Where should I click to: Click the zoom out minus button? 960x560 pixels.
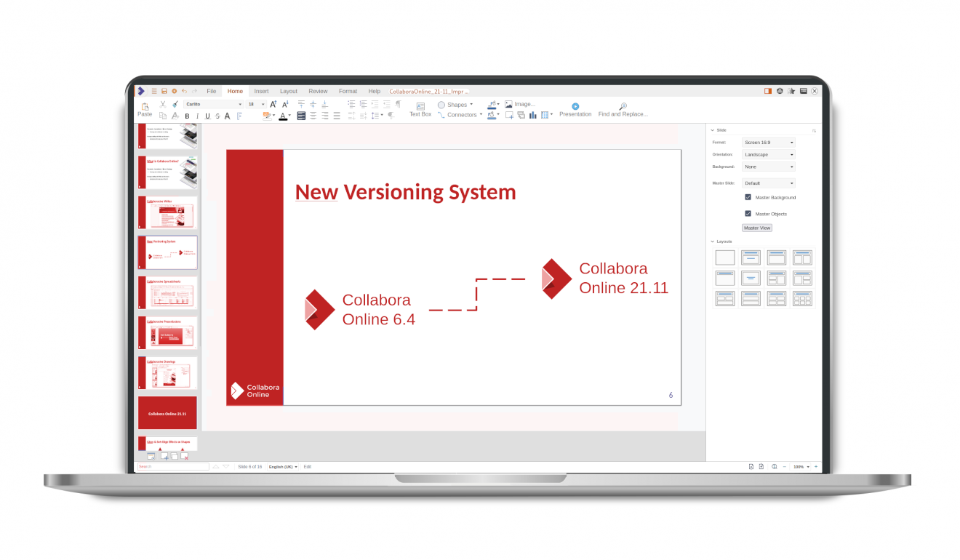pyautogui.click(x=784, y=467)
